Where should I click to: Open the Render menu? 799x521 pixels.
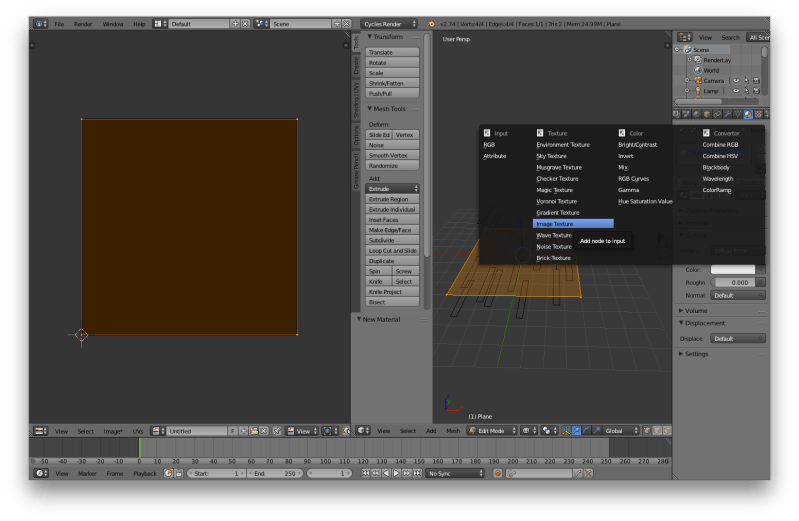pos(83,24)
